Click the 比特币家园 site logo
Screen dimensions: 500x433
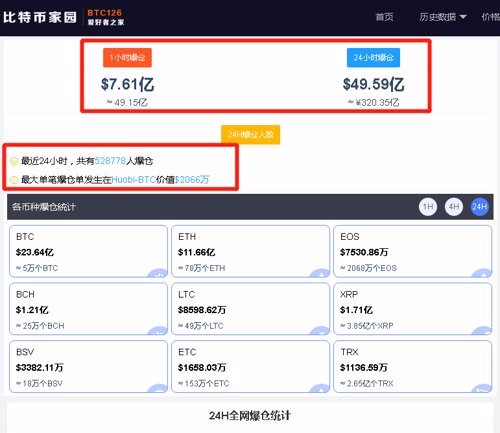40,17
